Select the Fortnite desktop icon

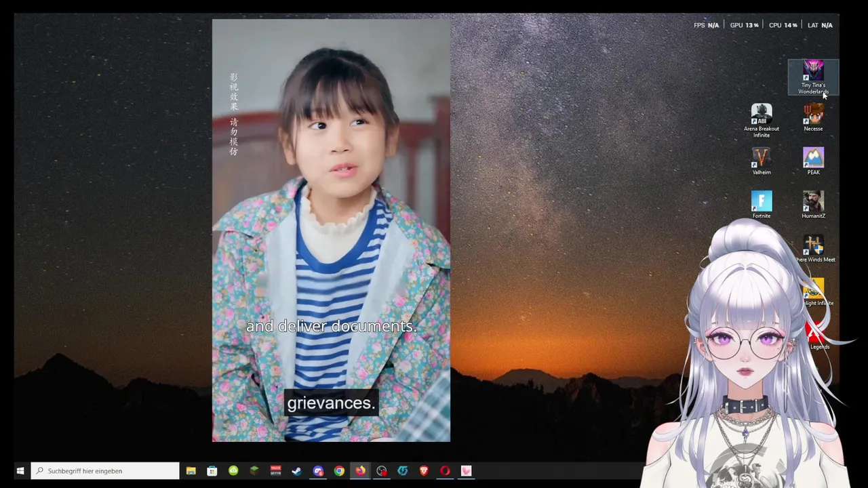[x=762, y=205]
